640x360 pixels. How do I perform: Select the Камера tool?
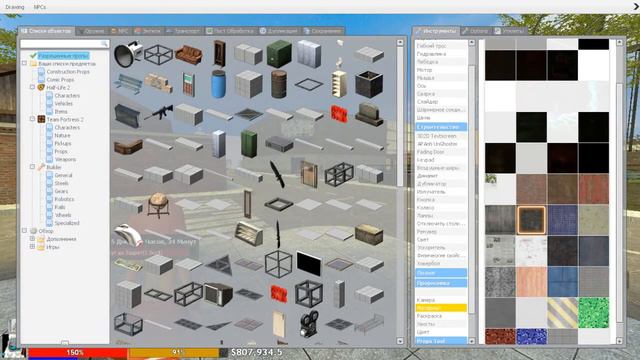point(441,300)
